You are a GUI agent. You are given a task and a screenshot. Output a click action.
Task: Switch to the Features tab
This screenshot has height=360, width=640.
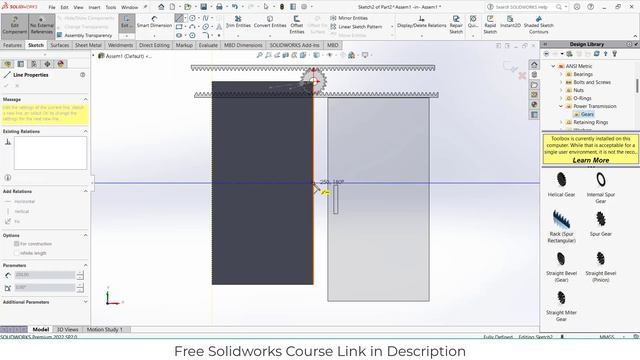[x=12, y=45]
